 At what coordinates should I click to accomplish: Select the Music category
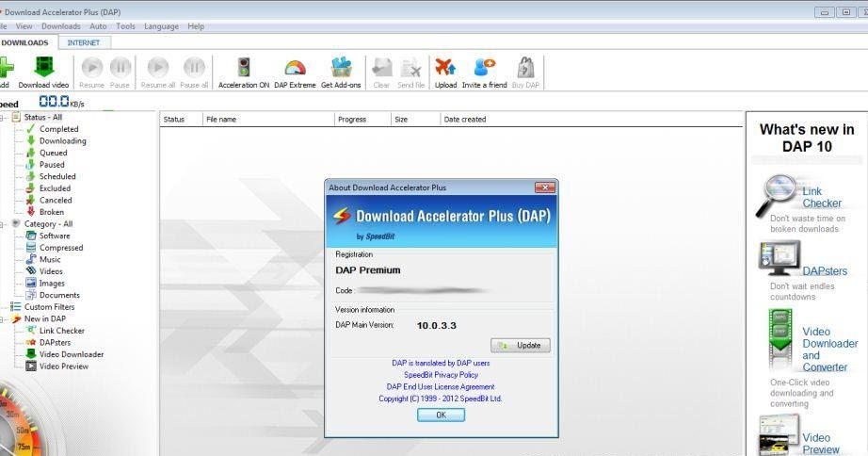pyautogui.click(x=50, y=259)
